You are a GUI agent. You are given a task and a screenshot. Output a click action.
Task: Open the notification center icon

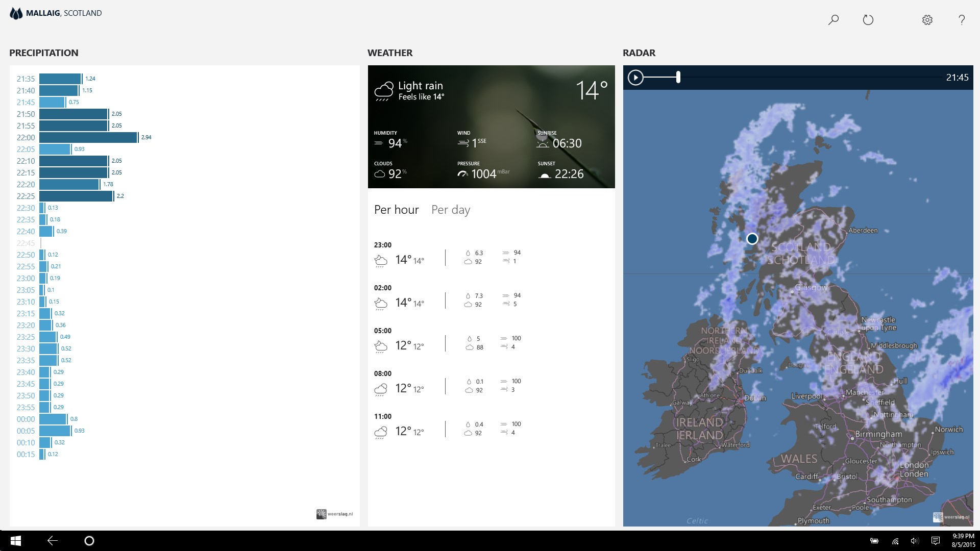click(936, 541)
